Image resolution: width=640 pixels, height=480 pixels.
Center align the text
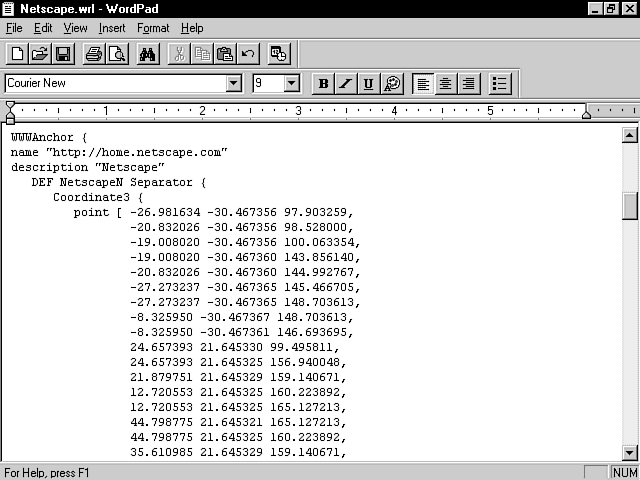coord(446,84)
